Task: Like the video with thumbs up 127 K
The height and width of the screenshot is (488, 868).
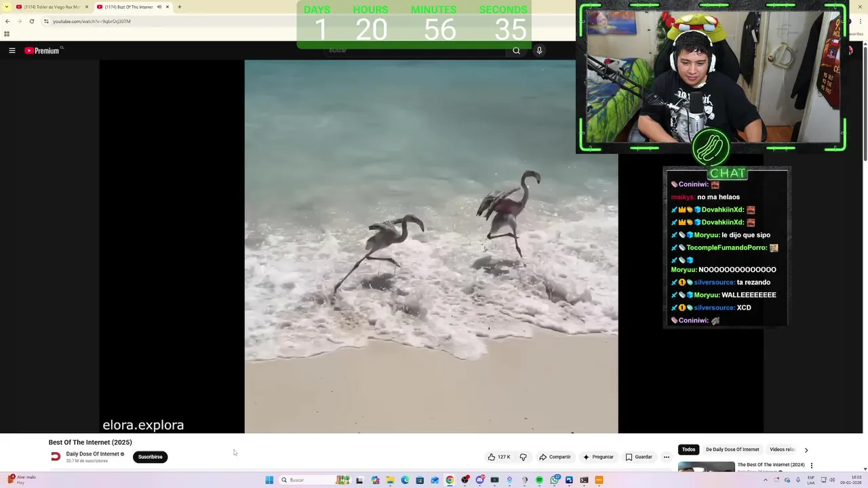Action: click(x=499, y=457)
